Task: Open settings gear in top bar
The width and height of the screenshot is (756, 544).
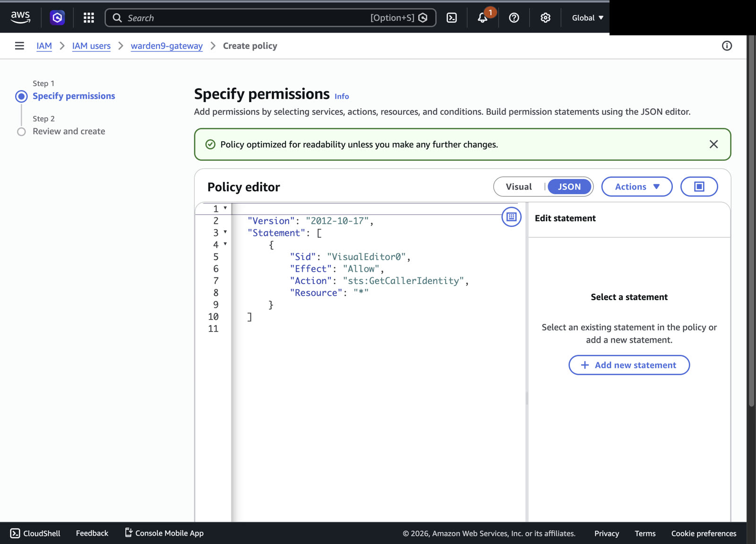Action: click(x=545, y=18)
